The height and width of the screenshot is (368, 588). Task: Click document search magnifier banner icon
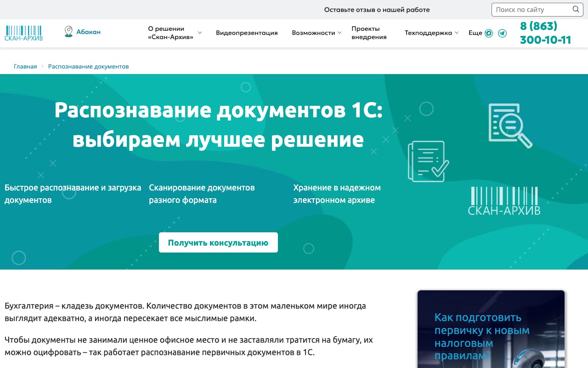pos(510,126)
